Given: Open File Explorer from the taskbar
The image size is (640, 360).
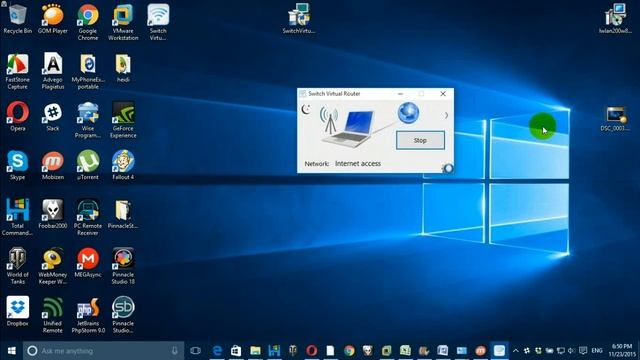Looking at the screenshot, I should click(x=255, y=351).
